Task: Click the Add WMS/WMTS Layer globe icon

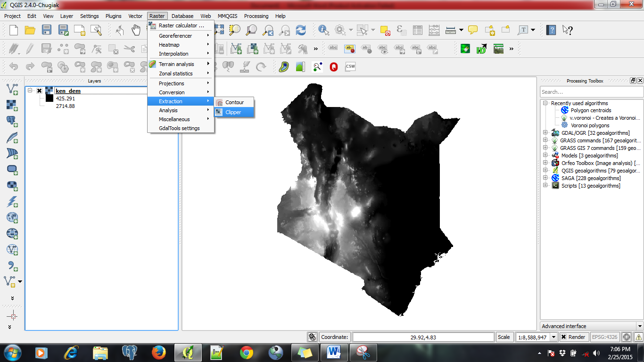Action: tap(12, 217)
